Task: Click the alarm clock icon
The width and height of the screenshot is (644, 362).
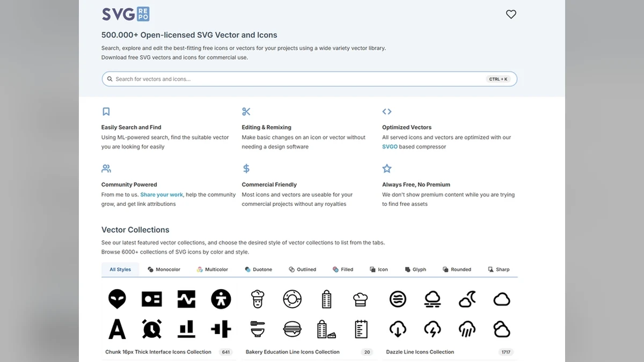Action: 151,329
